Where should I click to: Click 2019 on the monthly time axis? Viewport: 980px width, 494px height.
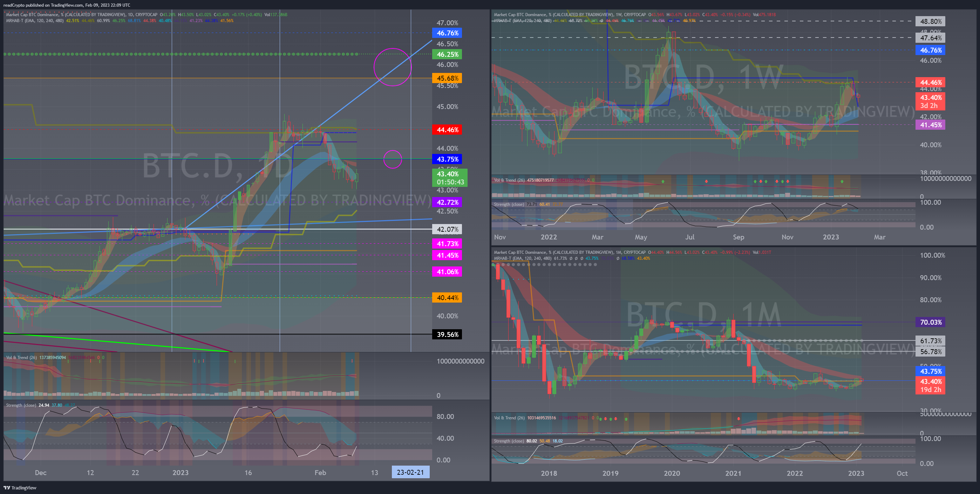[610, 473]
